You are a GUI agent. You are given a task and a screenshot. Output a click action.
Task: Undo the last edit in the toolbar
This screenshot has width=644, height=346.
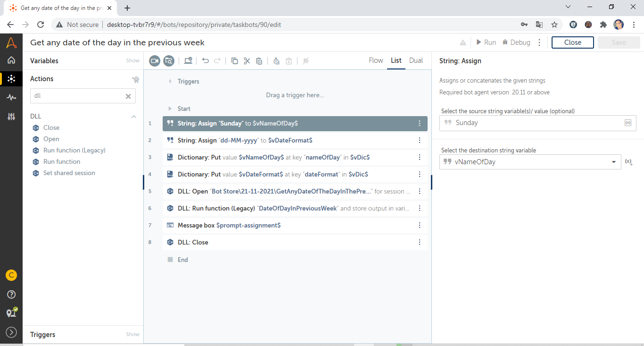[205, 60]
